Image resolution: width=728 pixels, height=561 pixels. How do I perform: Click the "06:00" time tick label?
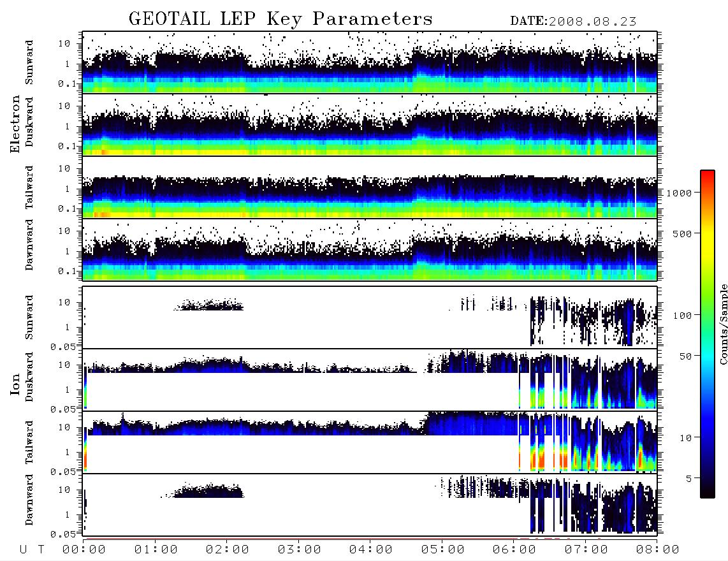514,550
